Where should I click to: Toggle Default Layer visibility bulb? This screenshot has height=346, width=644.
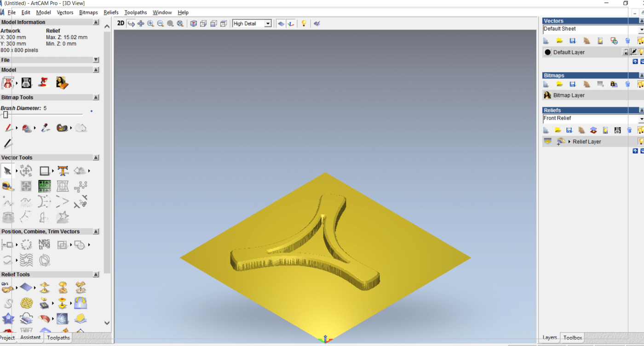[x=641, y=52]
